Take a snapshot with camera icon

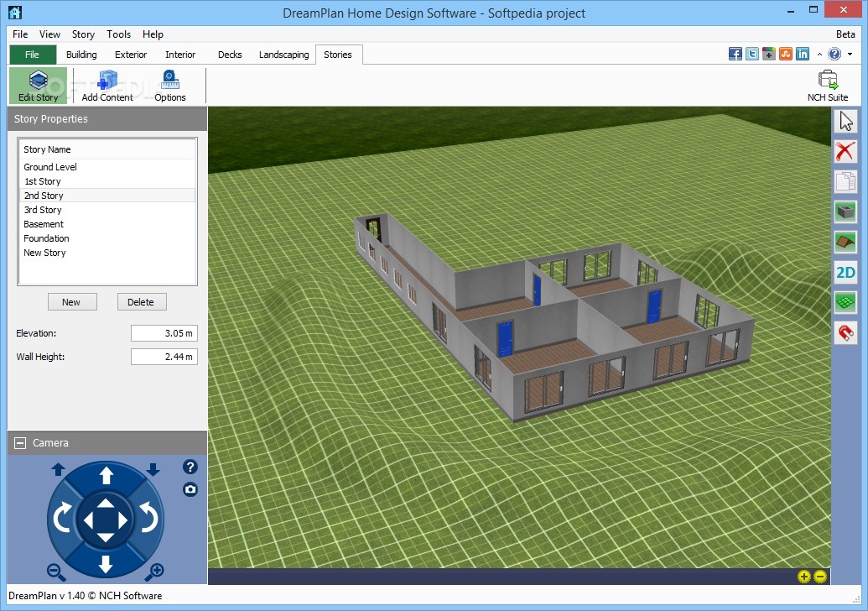[190, 489]
